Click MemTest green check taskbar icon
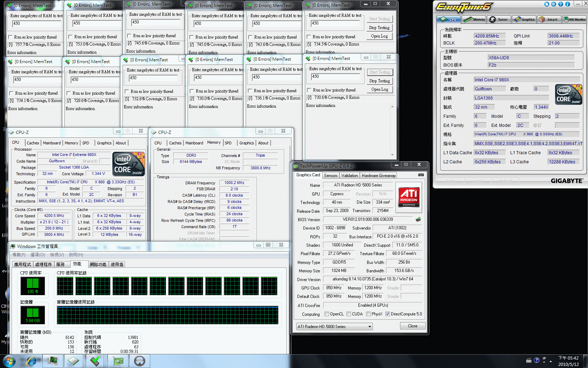The image size is (588, 368). (94, 361)
